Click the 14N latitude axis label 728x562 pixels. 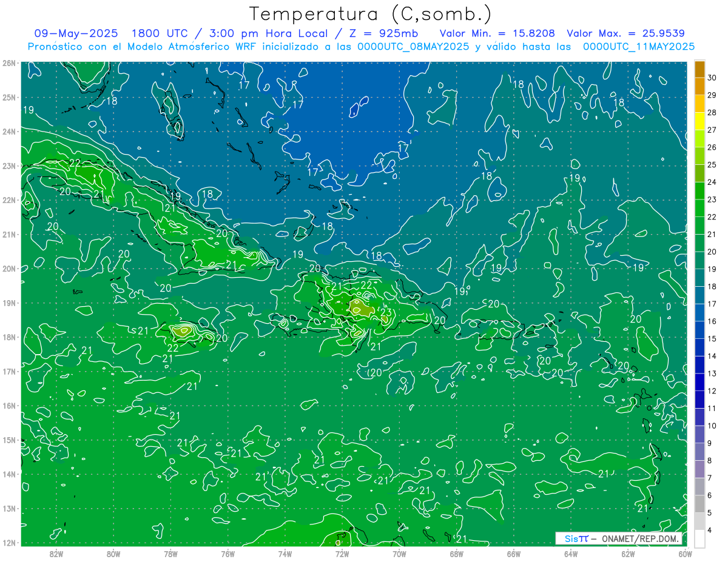(x=9, y=474)
